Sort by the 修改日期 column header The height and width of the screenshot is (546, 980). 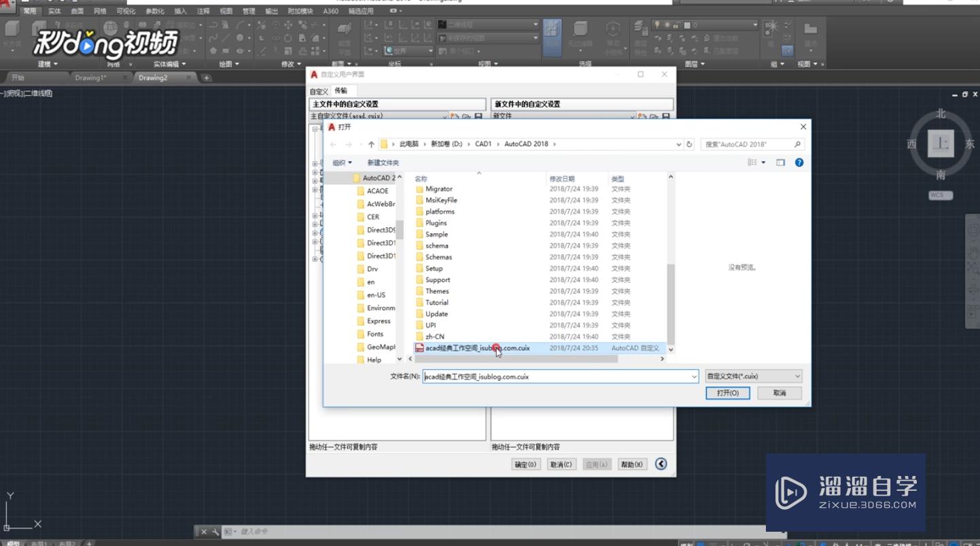click(x=562, y=179)
